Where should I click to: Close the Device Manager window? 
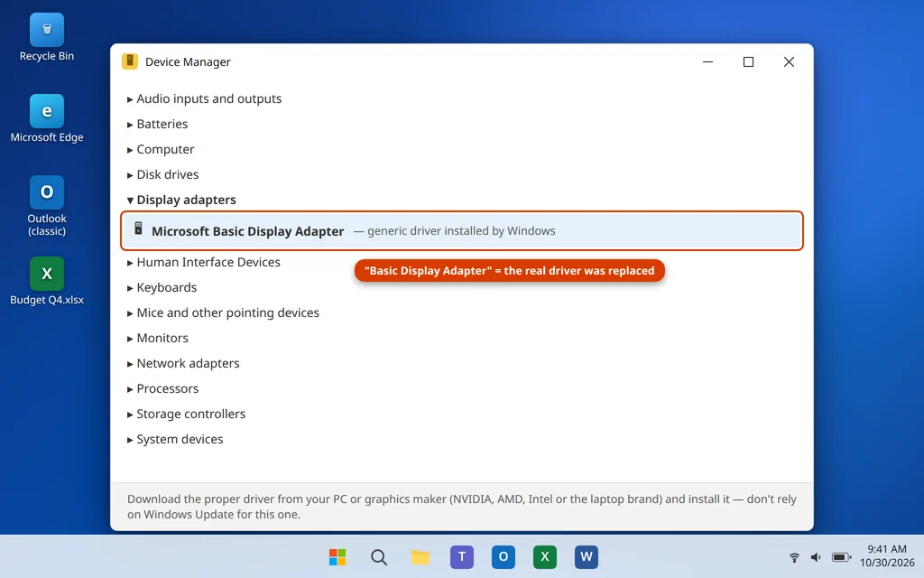tap(789, 62)
